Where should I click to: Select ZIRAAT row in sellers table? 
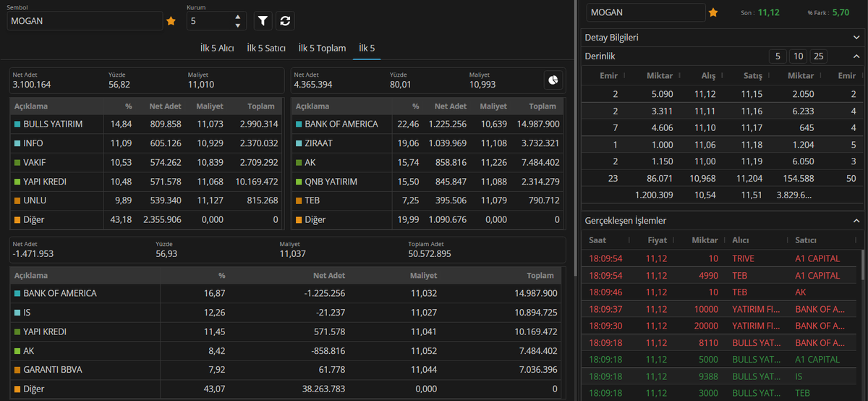coord(429,143)
